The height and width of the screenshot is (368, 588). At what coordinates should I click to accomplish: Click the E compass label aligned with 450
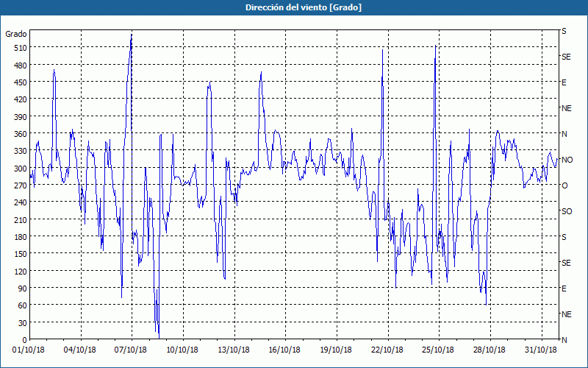coord(564,82)
